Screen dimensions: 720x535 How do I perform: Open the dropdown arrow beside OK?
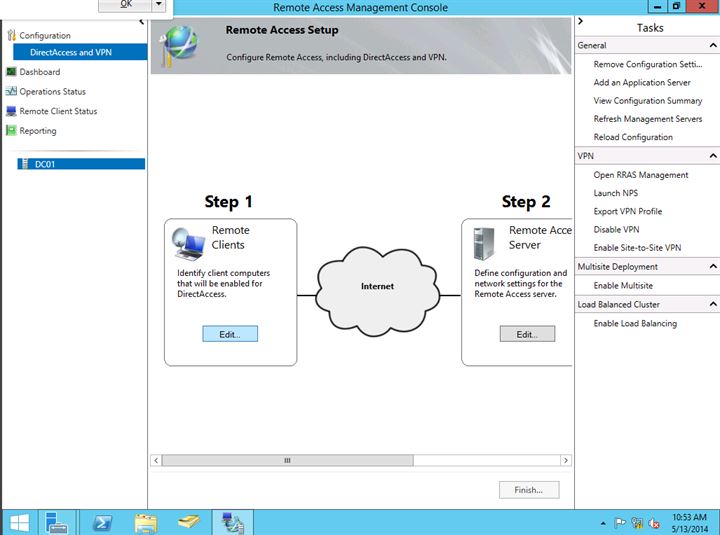coord(158,5)
